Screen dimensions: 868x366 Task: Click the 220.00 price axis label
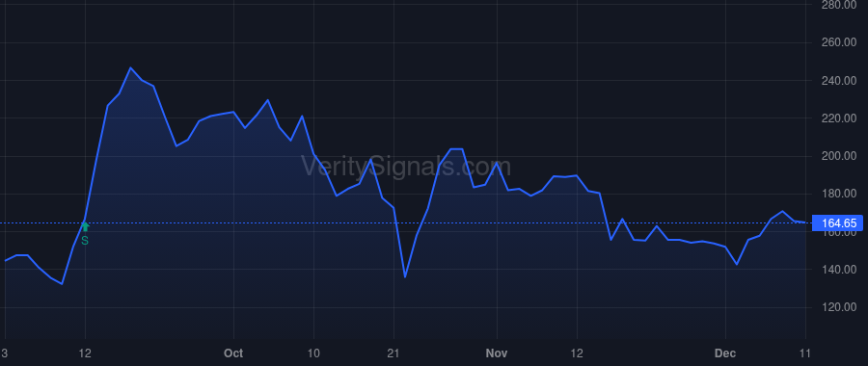click(x=840, y=118)
